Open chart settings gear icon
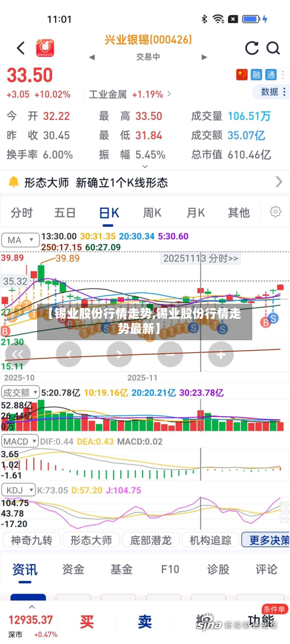The width and height of the screenshot is (290, 644). tap(275, 212)
